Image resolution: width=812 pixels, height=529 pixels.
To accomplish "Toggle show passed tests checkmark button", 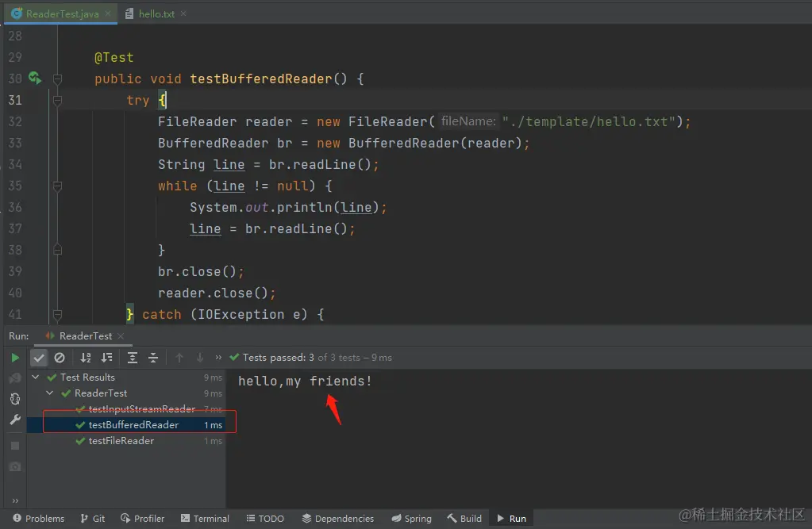I will click(39, 358).
